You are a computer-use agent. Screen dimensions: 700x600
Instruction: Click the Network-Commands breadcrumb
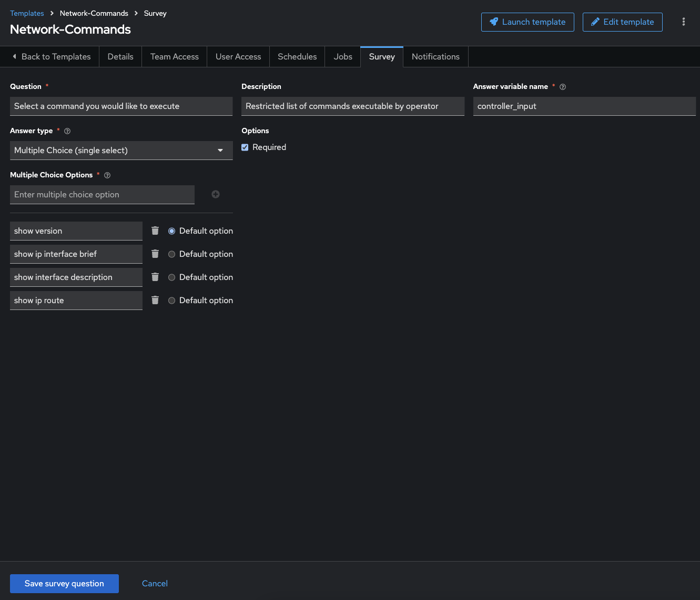click(94, 13)
